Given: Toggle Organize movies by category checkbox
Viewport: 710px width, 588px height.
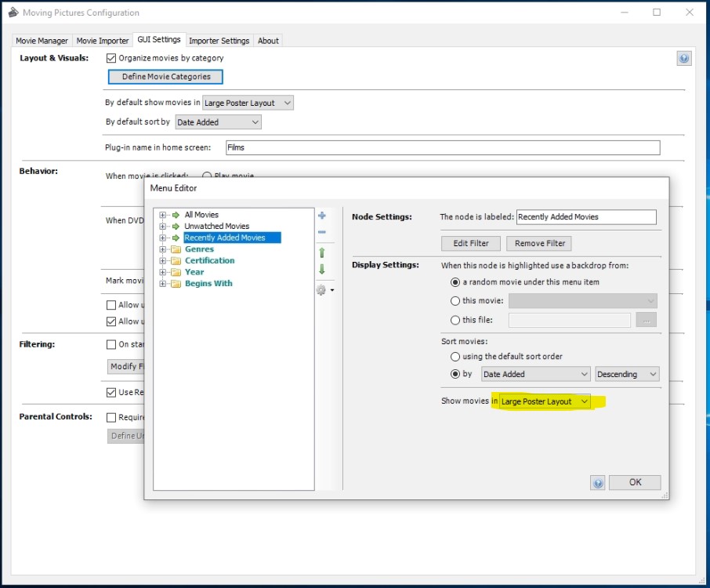Looking at the screenshot, I should [111, 58].
